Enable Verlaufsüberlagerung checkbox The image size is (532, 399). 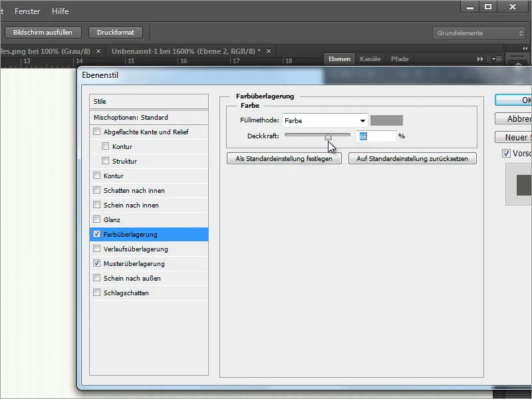(96, 248)
